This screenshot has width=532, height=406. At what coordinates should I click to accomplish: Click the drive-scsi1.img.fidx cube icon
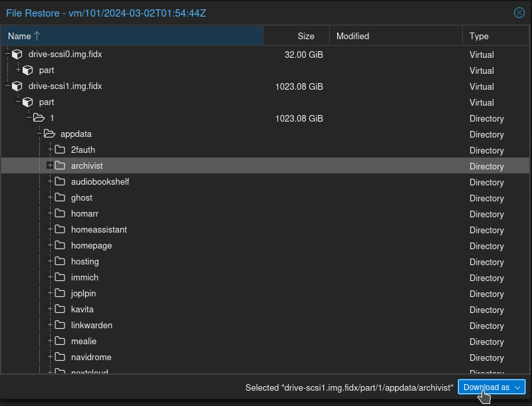click(x=17, y=86)
